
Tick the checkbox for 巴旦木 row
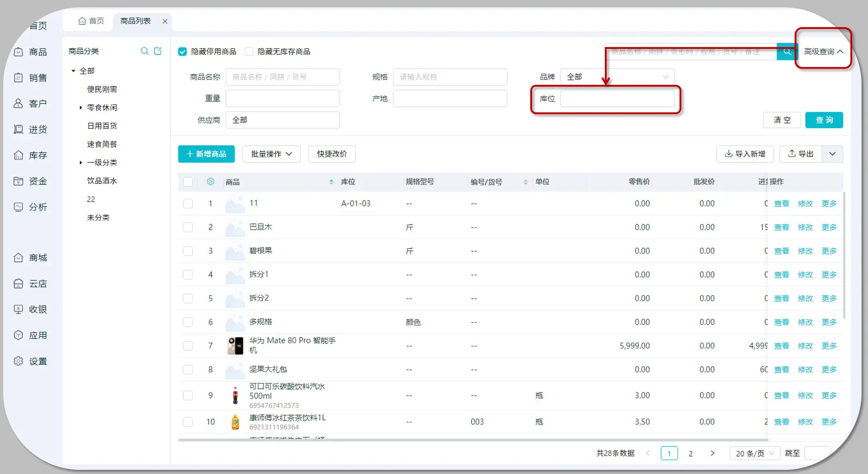click(x=188, y=227)
